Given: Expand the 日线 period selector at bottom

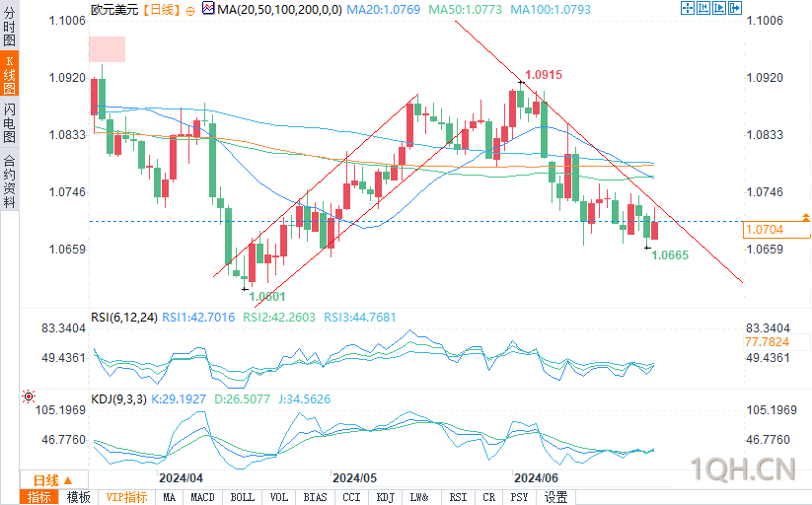Looking at the screenshot, I should (x=53, y=480).
